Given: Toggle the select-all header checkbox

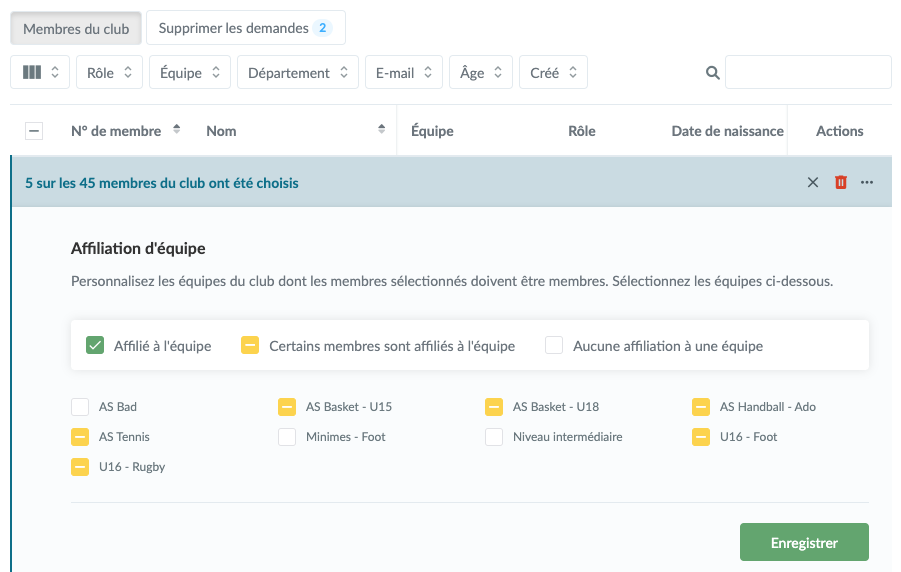Looking at the screenshot, I should (x=34, y=131).
